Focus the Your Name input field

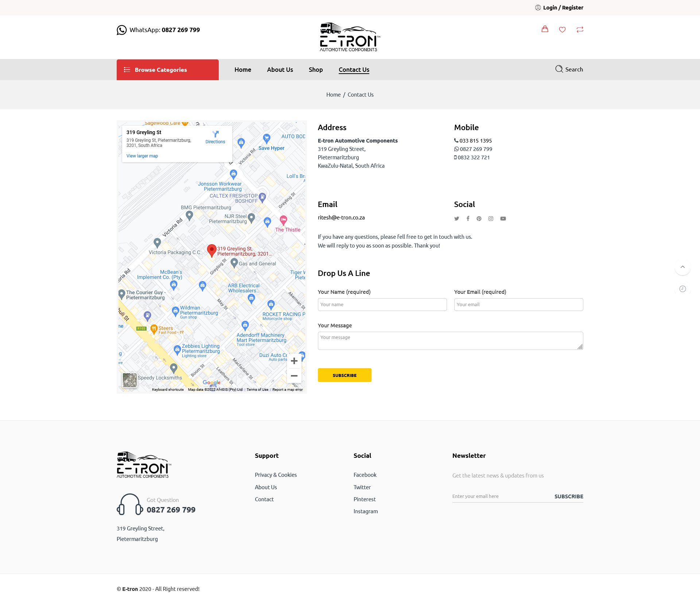[x=382, y=305]
